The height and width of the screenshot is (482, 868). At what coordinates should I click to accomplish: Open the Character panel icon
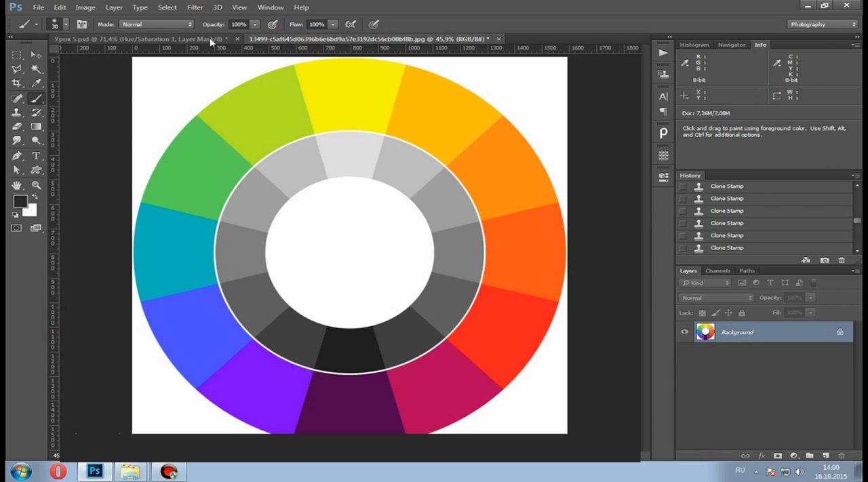coord(663,96)
